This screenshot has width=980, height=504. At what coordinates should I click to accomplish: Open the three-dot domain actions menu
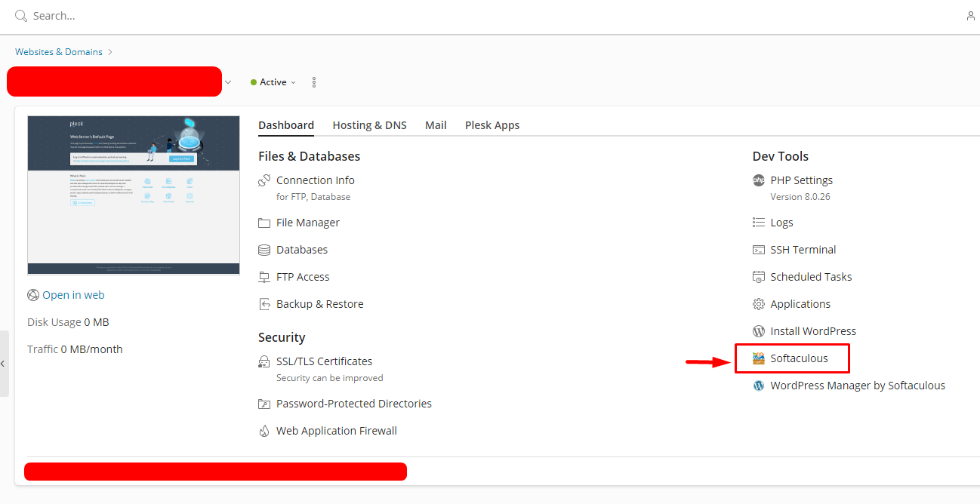[x=314, y=82]
